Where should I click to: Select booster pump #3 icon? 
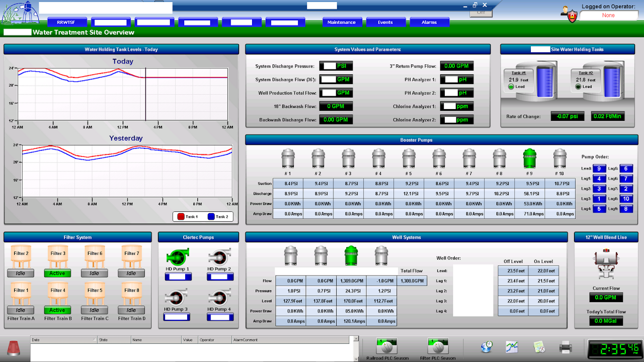click(349, 158)
